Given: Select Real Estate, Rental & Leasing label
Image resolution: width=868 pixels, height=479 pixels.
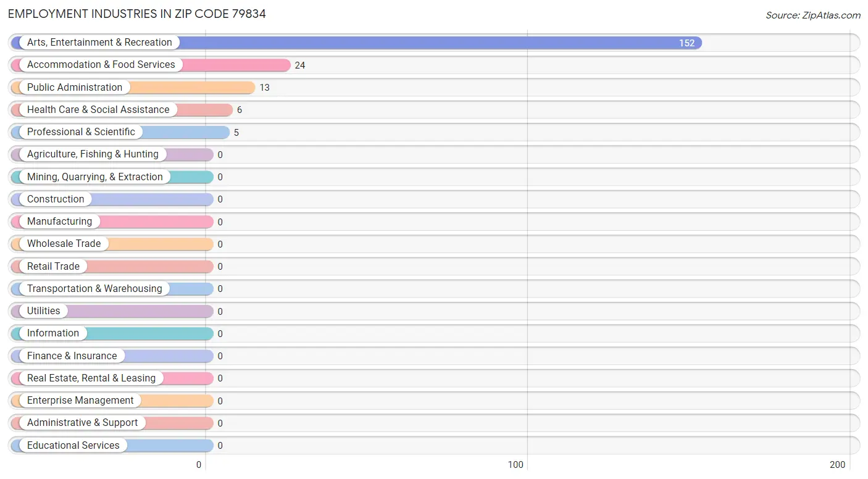Looking at the screenshot, I should click(x=91, y=378).
